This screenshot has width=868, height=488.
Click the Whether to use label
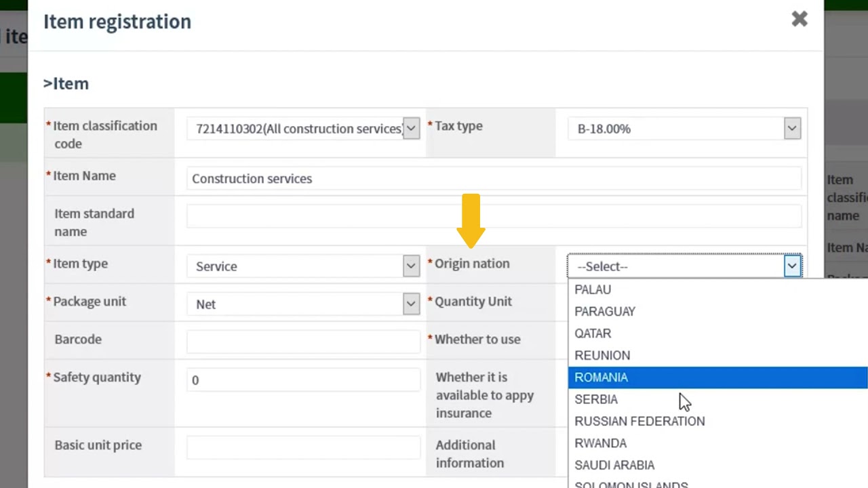tap(477, 339)
